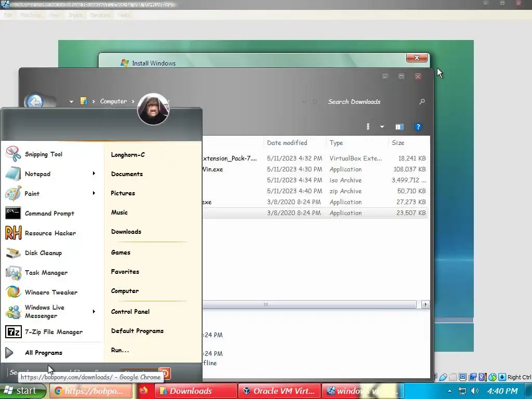Expand Windows Live Messenger submenu arrow
The image size is (532, 399).
tap(94, 311)
